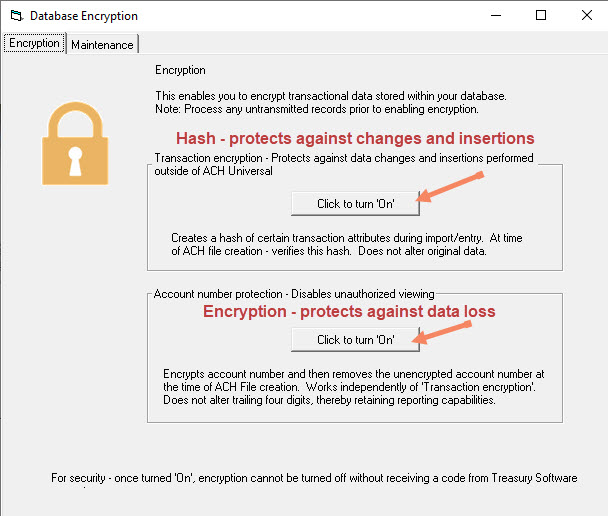This screenshot has width=608, height=516.
Task: Click the red Hash protects against changes heading
Action: point(355,138)
